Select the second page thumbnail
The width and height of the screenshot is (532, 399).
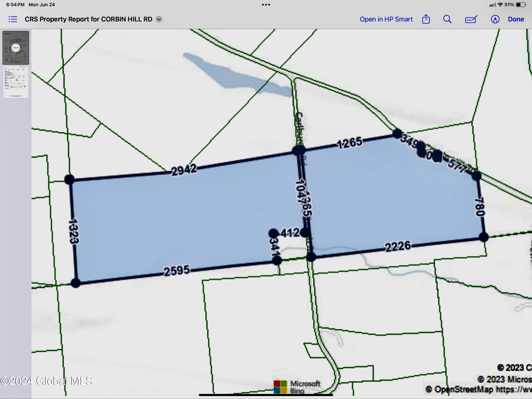pos(16,82)
